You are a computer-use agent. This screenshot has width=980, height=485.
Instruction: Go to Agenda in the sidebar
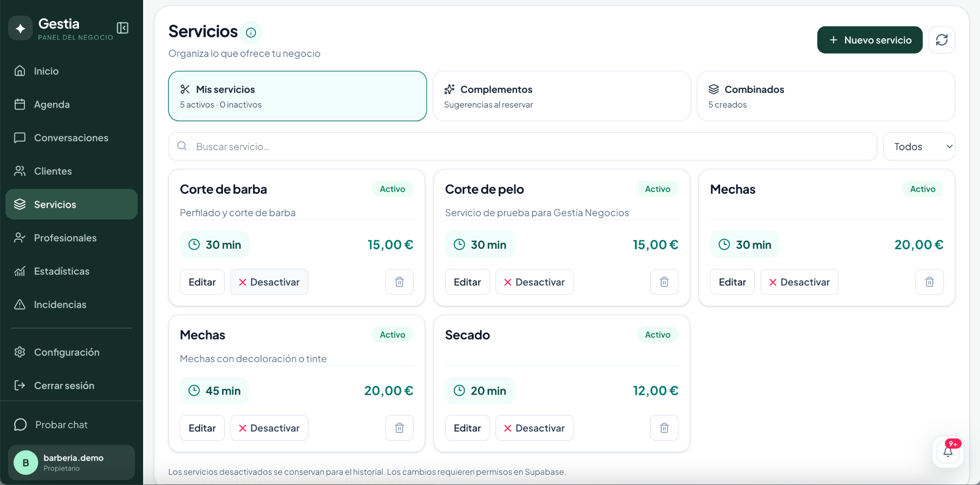click(71, 104)
